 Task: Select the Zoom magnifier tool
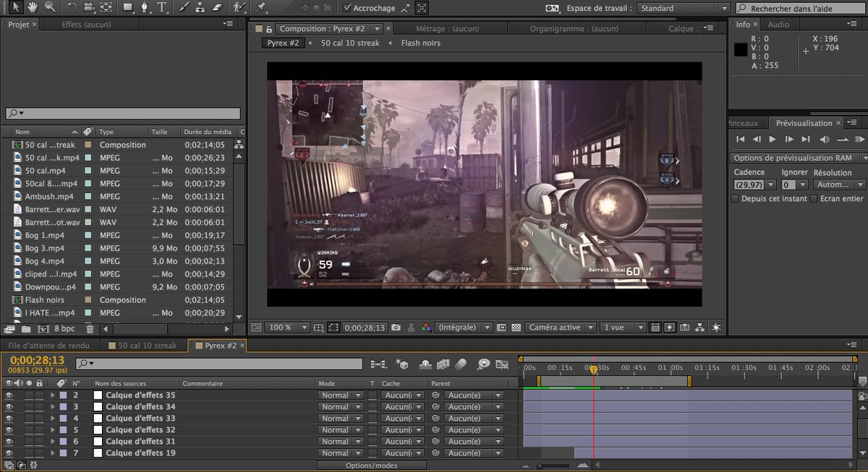50,7
